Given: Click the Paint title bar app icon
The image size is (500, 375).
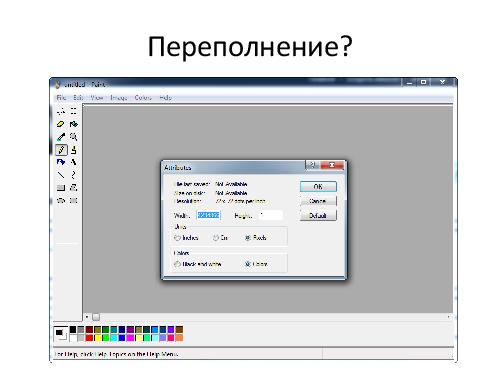Looking at the screenshot, I should point(57,84).
